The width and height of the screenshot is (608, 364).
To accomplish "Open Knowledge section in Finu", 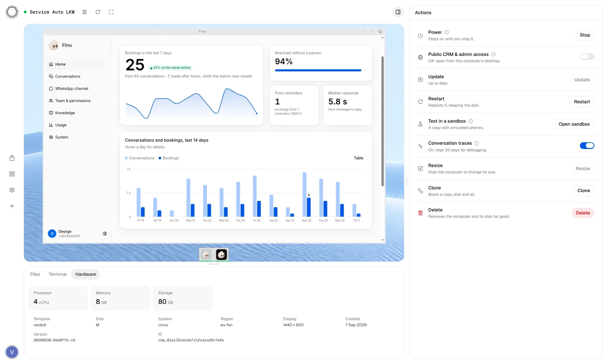I will [x=78, y=113].
